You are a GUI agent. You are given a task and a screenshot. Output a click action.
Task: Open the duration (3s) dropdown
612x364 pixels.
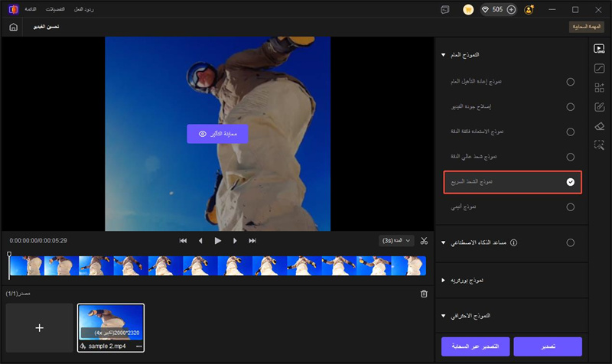(396, 240)
